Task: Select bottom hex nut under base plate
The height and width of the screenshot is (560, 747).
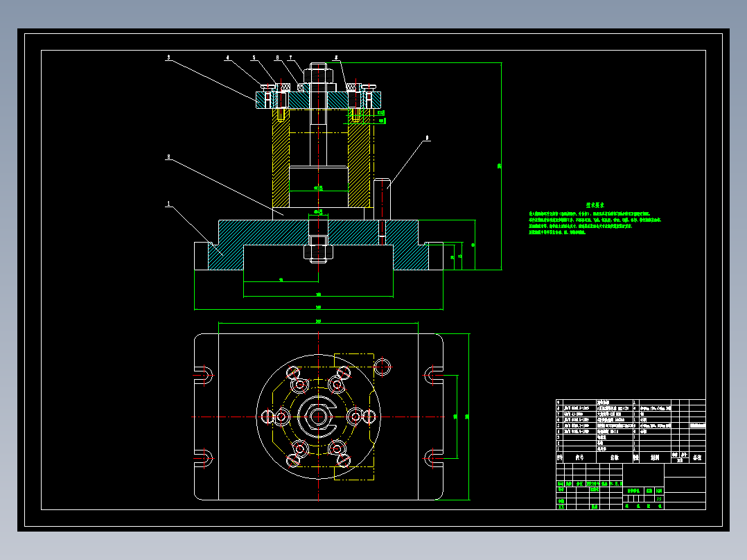Action: pos(318,252)
